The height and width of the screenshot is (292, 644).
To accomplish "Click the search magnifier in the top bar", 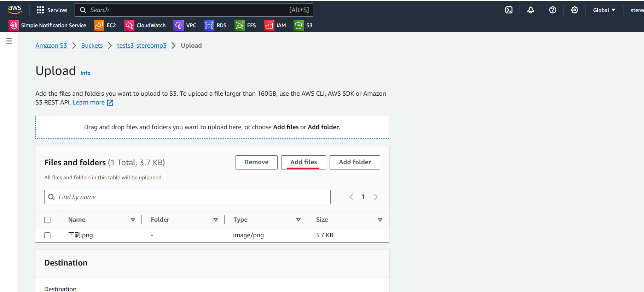I will pyautogui.click(x=83, y=10).
